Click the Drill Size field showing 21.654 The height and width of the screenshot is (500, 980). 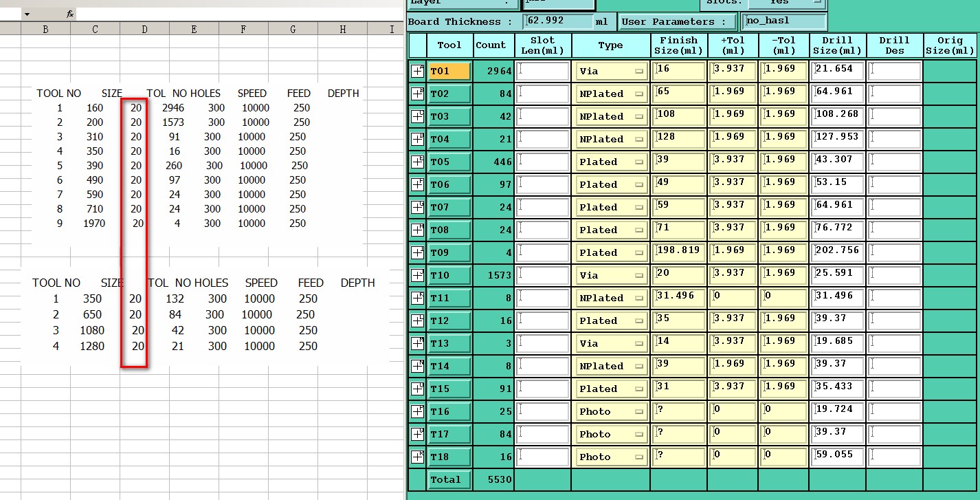(837, 71)
